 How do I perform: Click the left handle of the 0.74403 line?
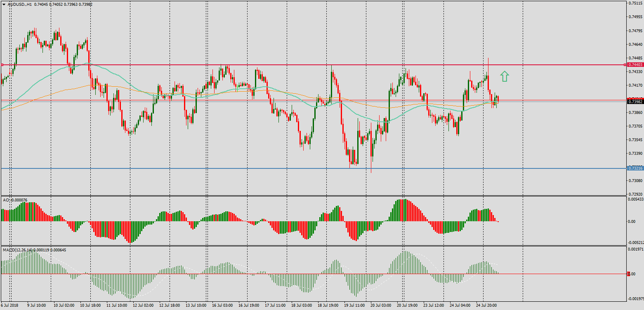(x=2, y=65)
